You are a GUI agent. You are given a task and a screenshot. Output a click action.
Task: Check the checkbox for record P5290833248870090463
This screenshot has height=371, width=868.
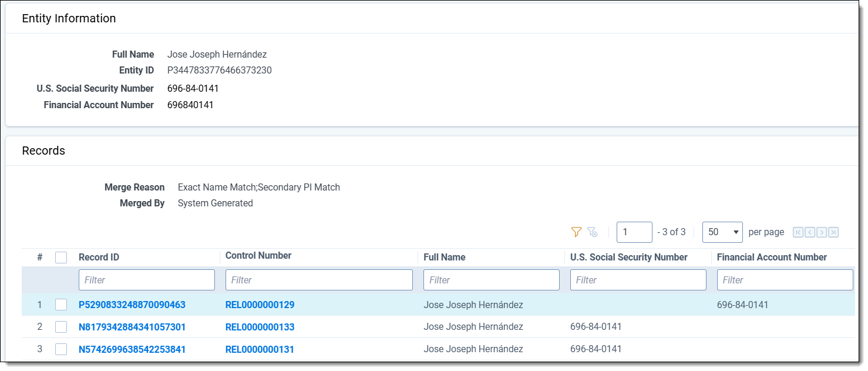pos(61,305)
